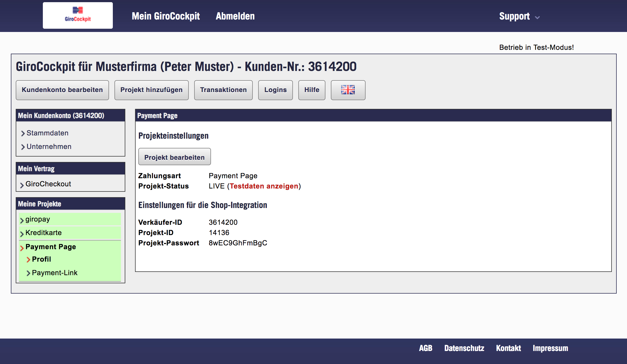Select Profil under Payment Page
The image size is (627, 364).
point(41,259)
